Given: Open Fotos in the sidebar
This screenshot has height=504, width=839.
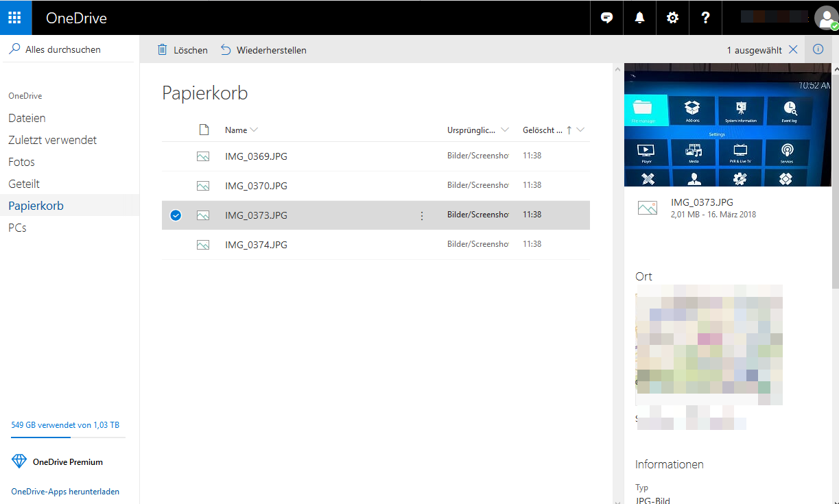Looking at the screenshot, I should click(21, 162).
